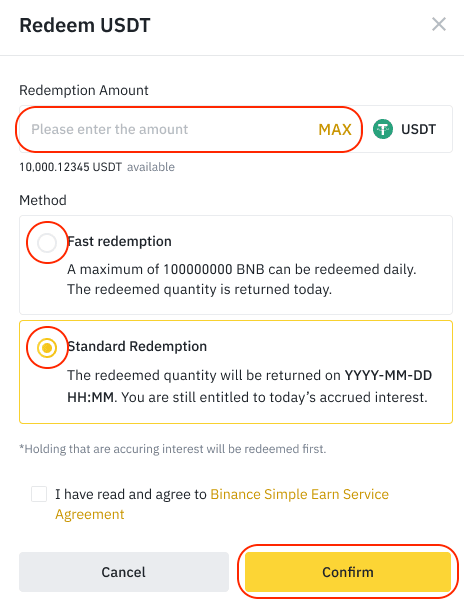Viewport: 464px width, 605px height.
Task: Click the Cancel button
Action: pos(124,572)
